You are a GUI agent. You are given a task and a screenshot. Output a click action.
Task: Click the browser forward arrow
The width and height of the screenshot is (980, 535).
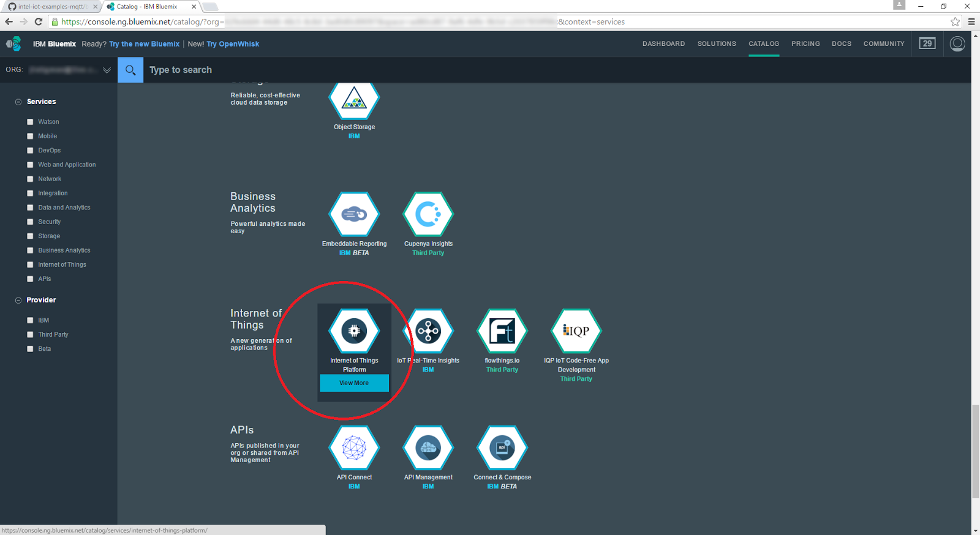point(23,21)
